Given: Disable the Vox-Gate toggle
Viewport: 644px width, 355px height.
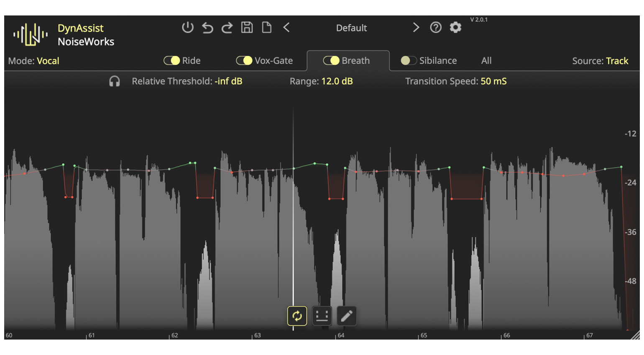Looking at the screenshot, I should 244,61.
